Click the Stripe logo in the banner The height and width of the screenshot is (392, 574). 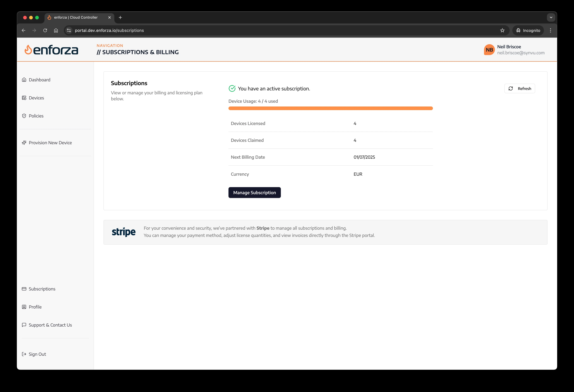coord(123,232)
